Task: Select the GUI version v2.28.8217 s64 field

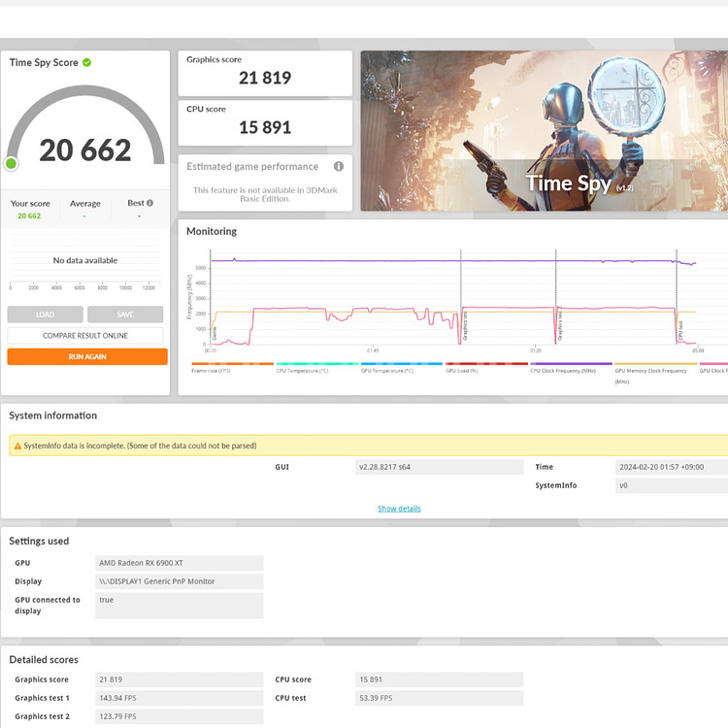Action: pyautogui.click(x=439, y=467)
